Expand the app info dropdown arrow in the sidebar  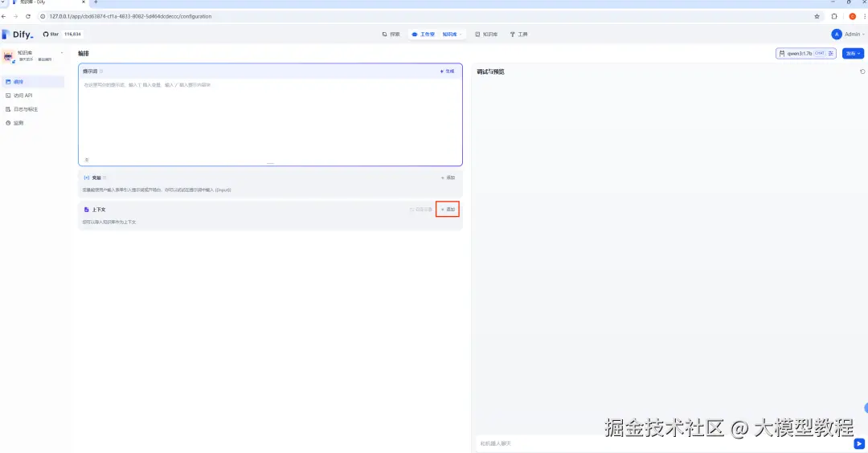coord(61,53)
